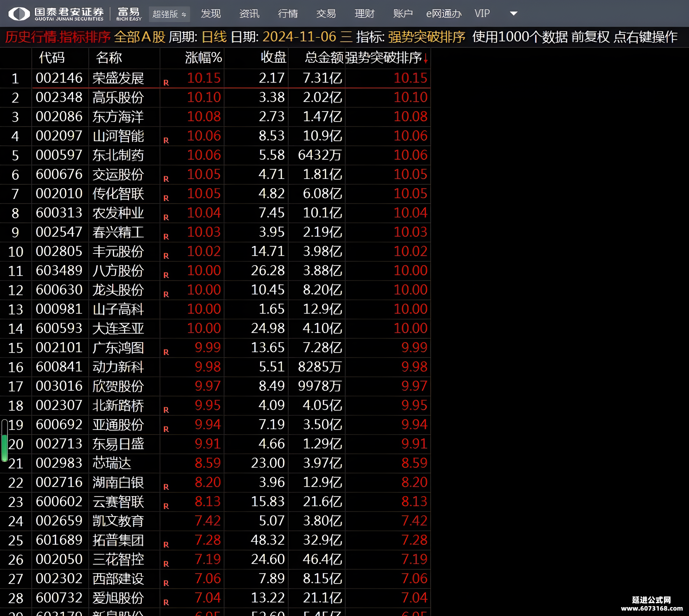Open the VIP menu
Viewport: 689px width, 616px height.
tap(482, 14)
